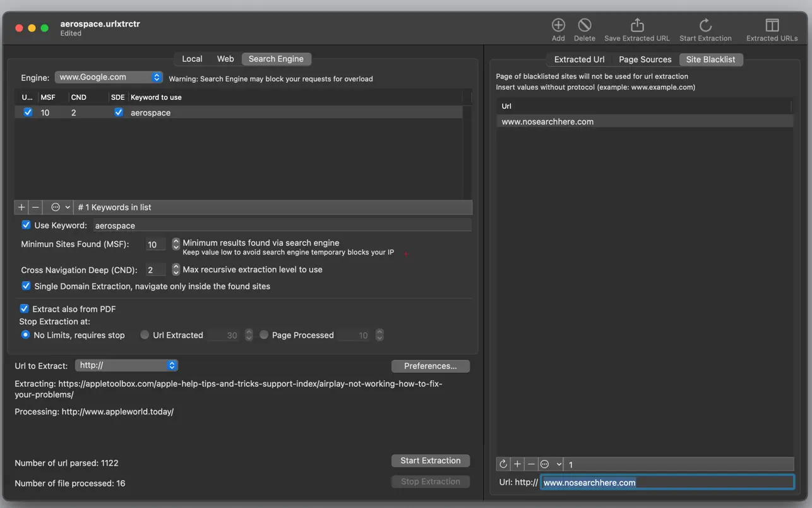
Task: Click the blacklist Url input field
Action: click(667, 482)
